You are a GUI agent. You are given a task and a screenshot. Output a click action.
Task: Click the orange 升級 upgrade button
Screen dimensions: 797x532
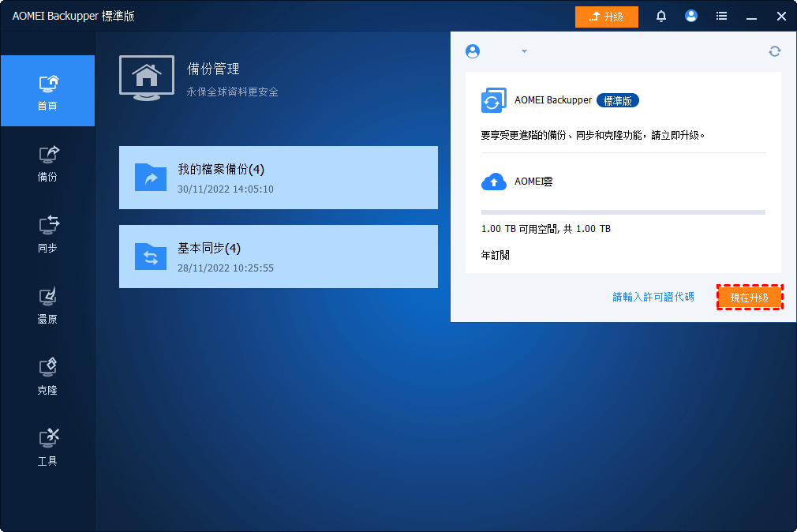pos(606,17)
